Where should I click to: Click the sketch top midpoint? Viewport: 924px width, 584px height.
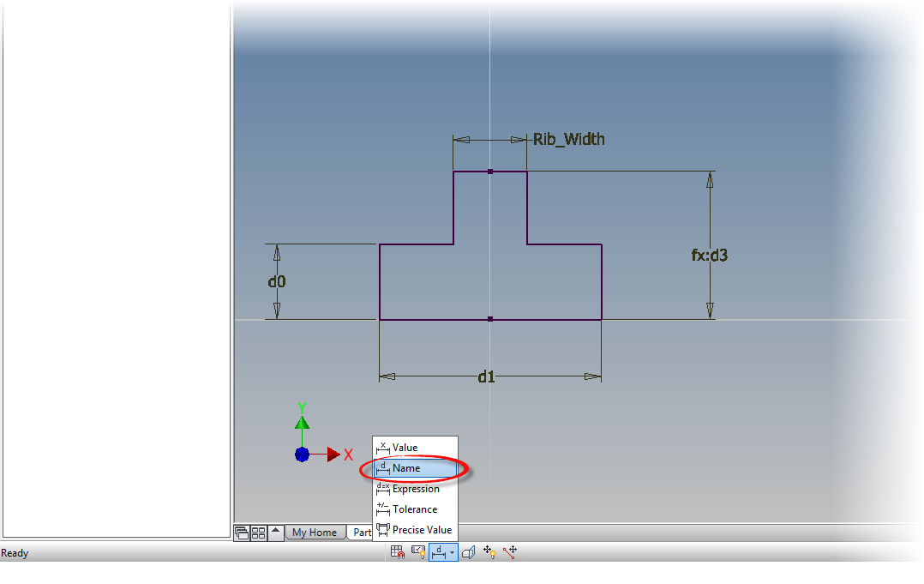click(490, 172)
